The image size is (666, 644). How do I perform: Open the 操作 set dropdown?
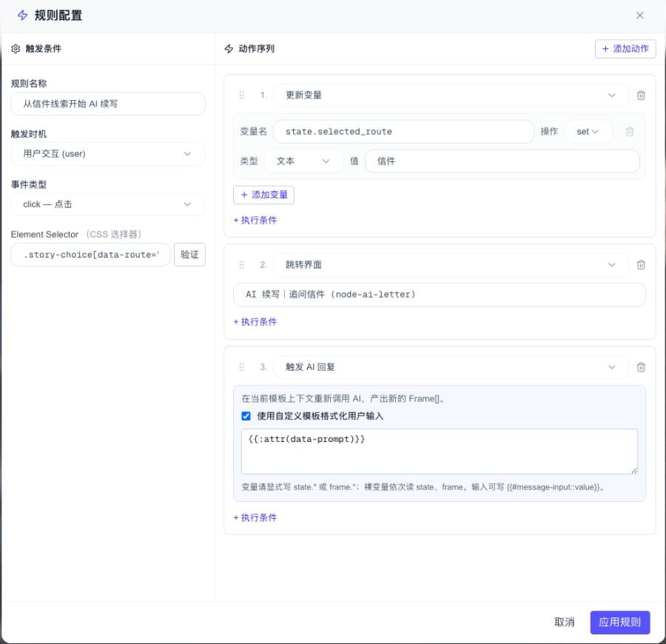(588, 132)
